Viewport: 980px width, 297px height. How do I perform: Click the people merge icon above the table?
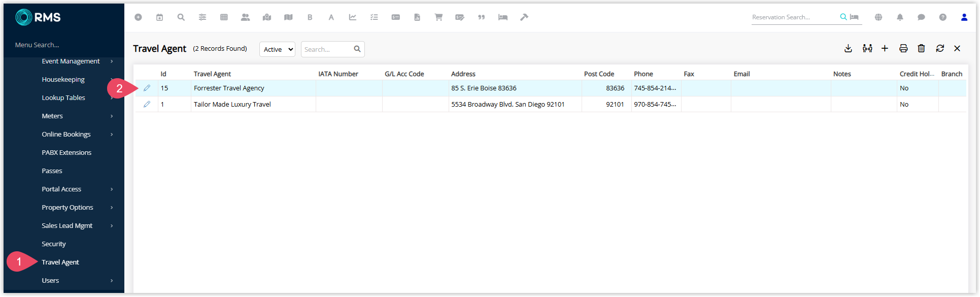click(x=867, y=48)
